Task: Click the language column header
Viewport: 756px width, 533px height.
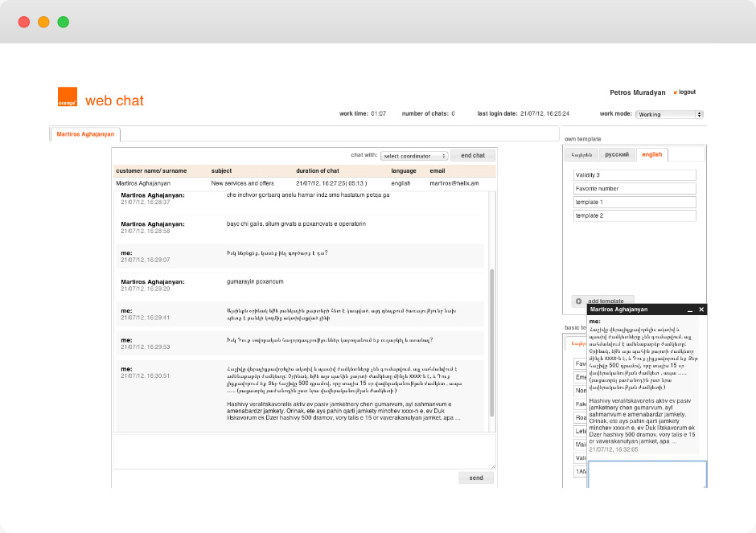Action: [x=404, y=170]
